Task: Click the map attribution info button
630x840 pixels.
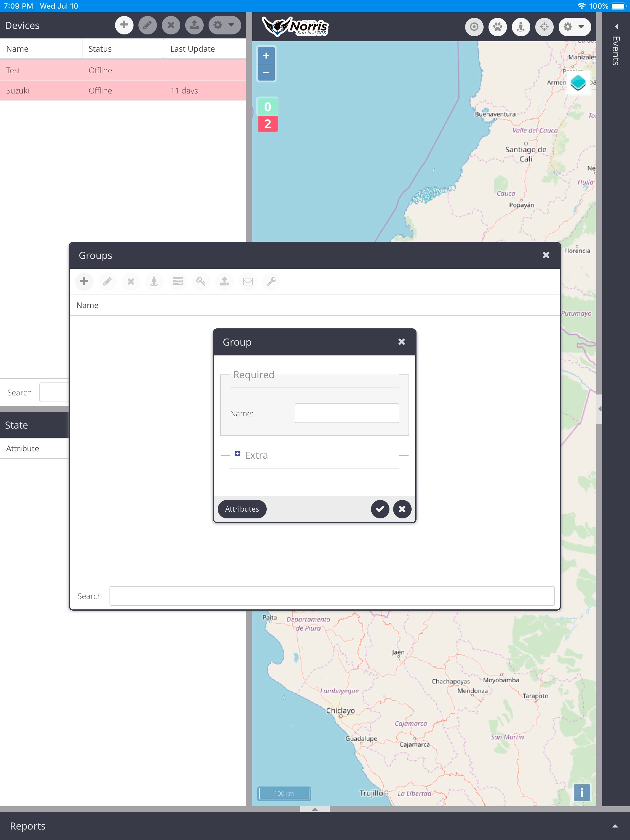Action: tap(582, 793)
